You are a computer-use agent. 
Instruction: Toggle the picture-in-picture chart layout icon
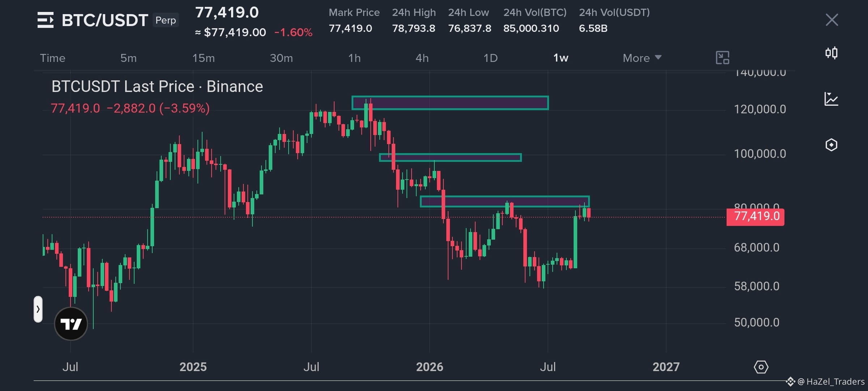[x=722, y=58]
